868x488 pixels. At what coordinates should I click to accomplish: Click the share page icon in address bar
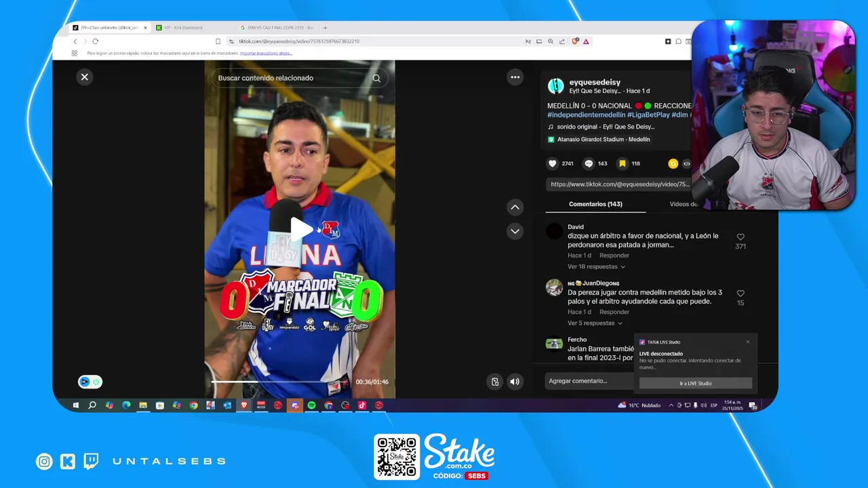(x=562, y=41)
